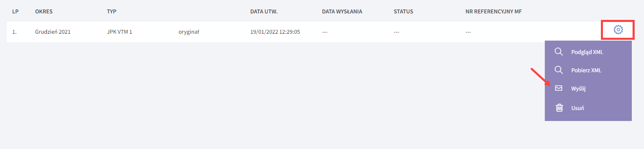Click the JPK V7M 1 type cell
The height and width of the screenshot is (149, 644).
click(120, 32)
